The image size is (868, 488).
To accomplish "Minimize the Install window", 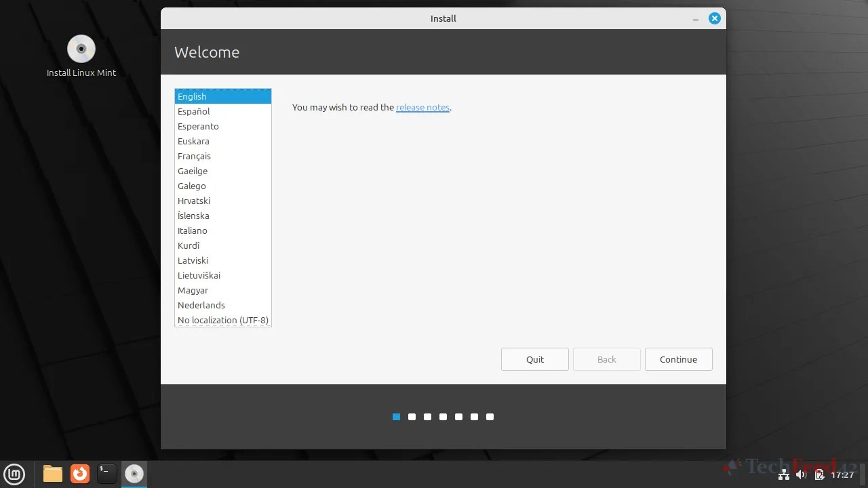I will tap(696, 19).
